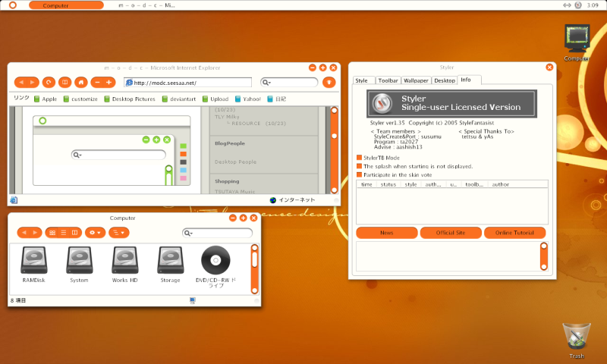Click the Official Site button
The width and height of the screenshot is (607, 364).
tap(451, 233)
